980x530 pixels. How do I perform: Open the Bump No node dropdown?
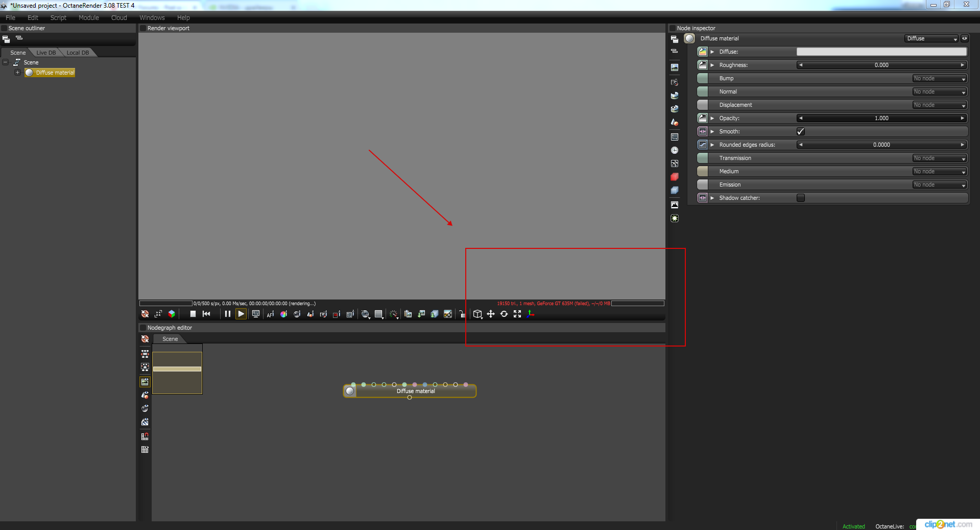pos(939,78)
